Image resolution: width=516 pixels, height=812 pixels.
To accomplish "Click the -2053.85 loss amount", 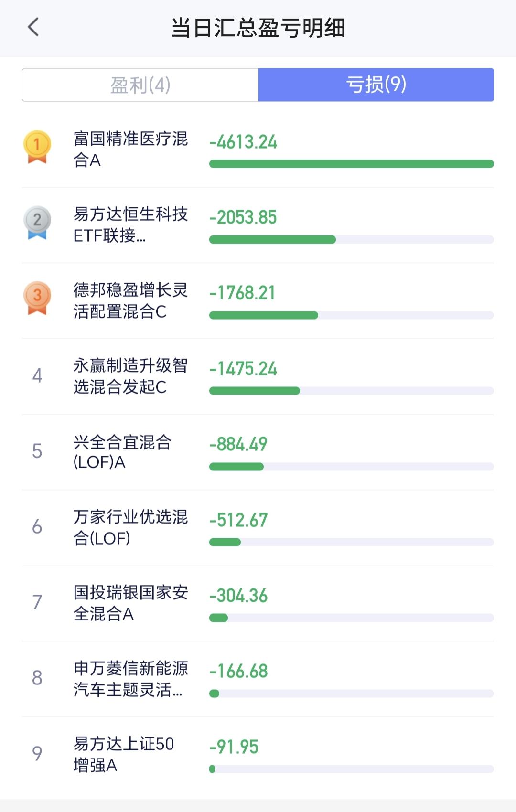I will pyautogui.click(x=243, y=217).
